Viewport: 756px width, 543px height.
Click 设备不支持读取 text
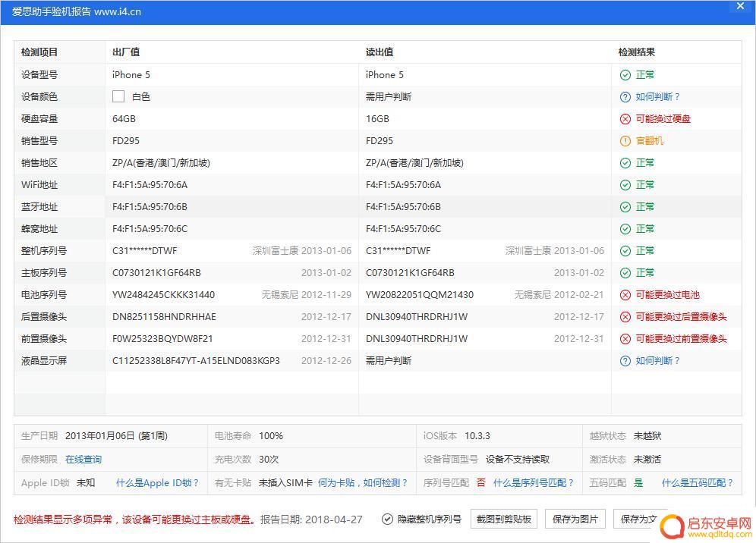(518, 459)
